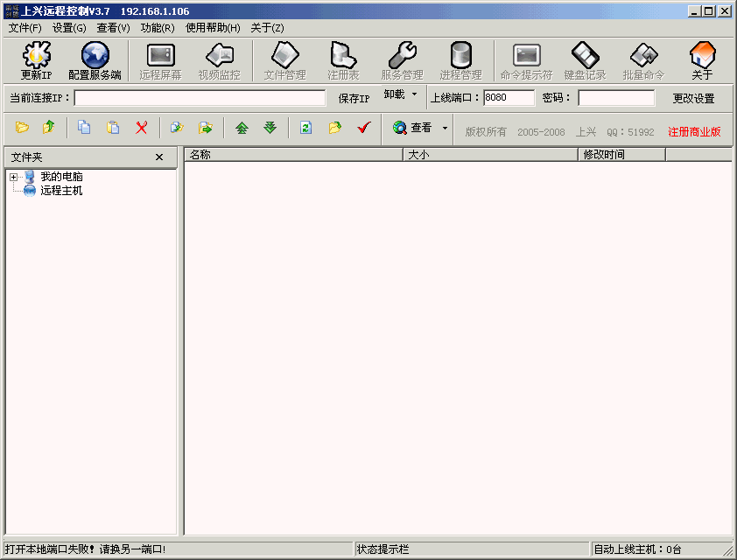Screen dimensions: 737x560
Task: Expand the 我的电脑 tree node
Action: pos(14,178)
